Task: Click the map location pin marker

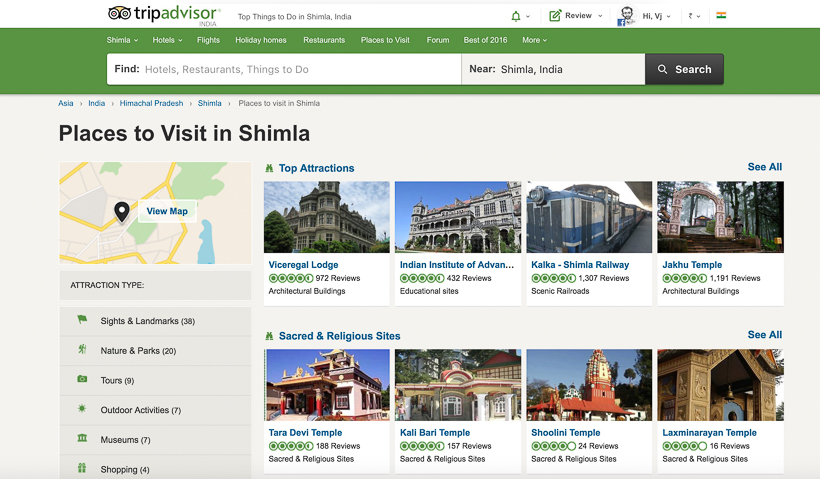Action: click(x=122, y=212)
